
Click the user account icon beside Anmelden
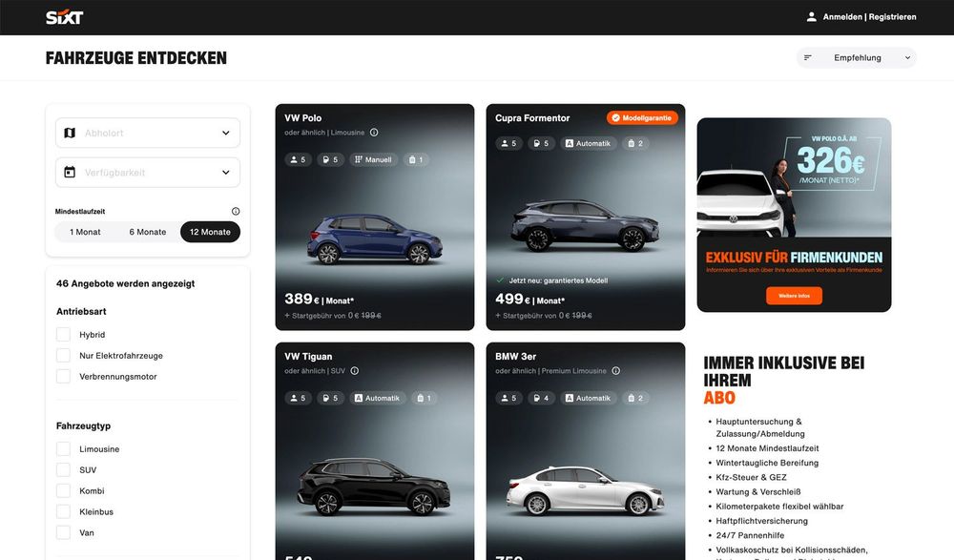pos(811,17)
